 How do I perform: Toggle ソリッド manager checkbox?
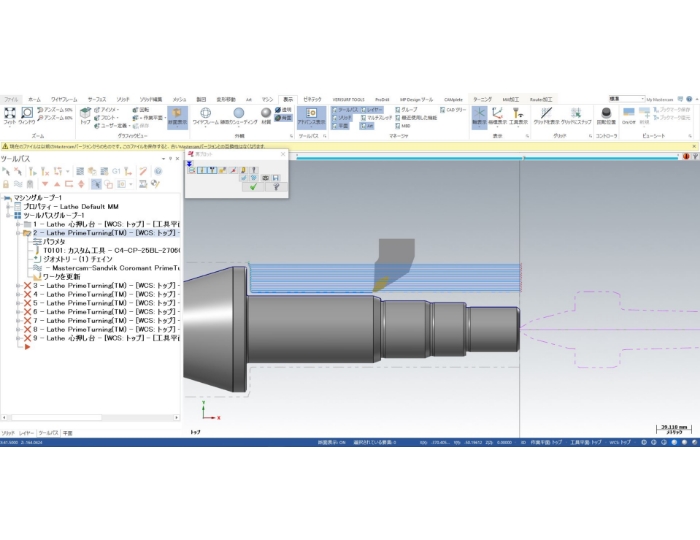342,118
